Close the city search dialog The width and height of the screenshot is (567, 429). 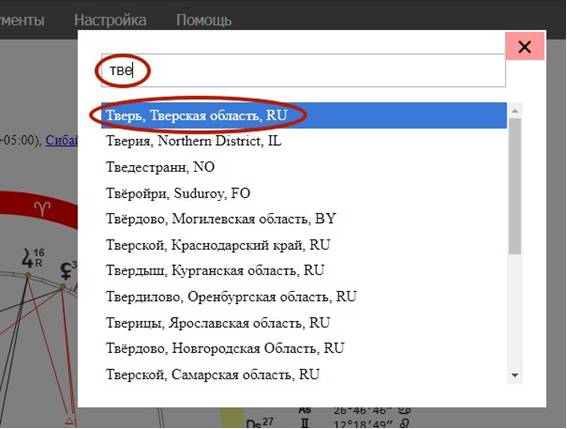pyautogui.click(x=524, y=46)
